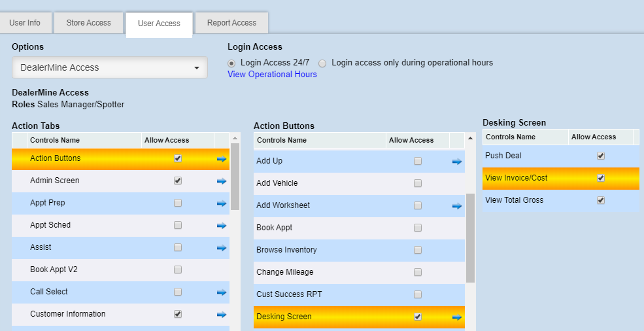Click the blue arrow in Admin Screen row
This screenshot has width=644, height=331.
pos(222,181)
